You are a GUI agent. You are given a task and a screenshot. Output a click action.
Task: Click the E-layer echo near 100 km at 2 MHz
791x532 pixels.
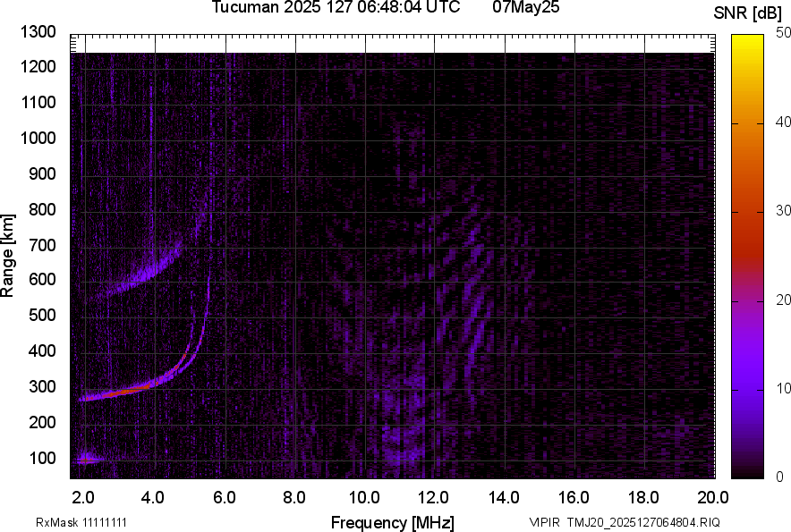pyautogui.click(x=87, y=459)
